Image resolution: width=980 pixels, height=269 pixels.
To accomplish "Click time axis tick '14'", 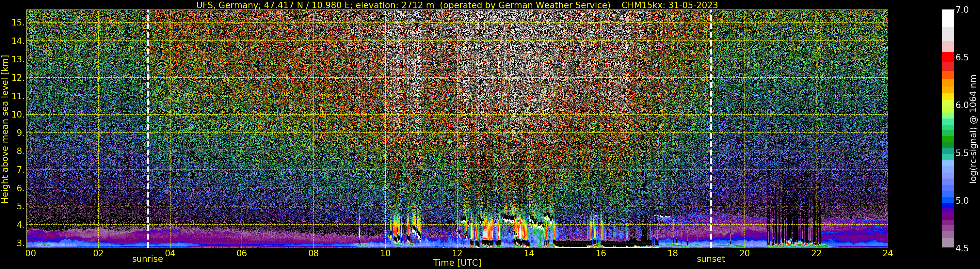I will 529,253.
